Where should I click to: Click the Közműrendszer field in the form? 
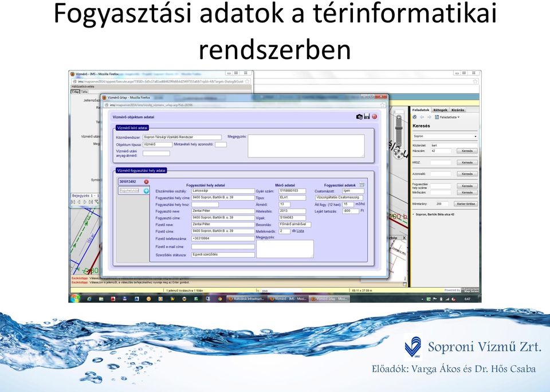[x=182, y=137]
